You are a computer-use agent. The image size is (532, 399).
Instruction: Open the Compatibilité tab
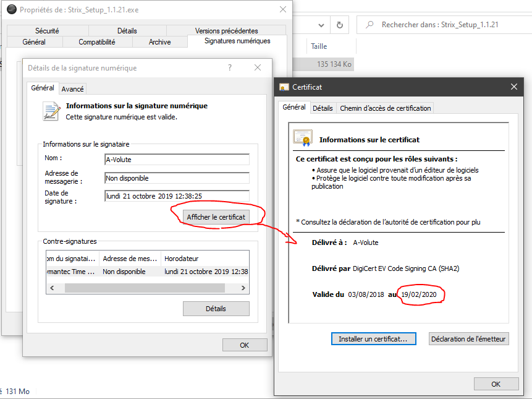point(96,42)
